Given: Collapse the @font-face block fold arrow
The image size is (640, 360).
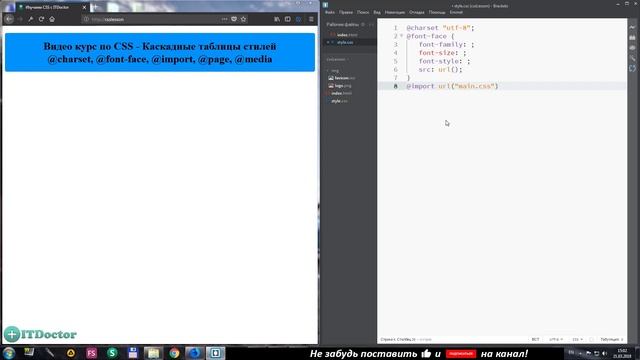Looking at the screenshot, I should (x=402, y=36).
